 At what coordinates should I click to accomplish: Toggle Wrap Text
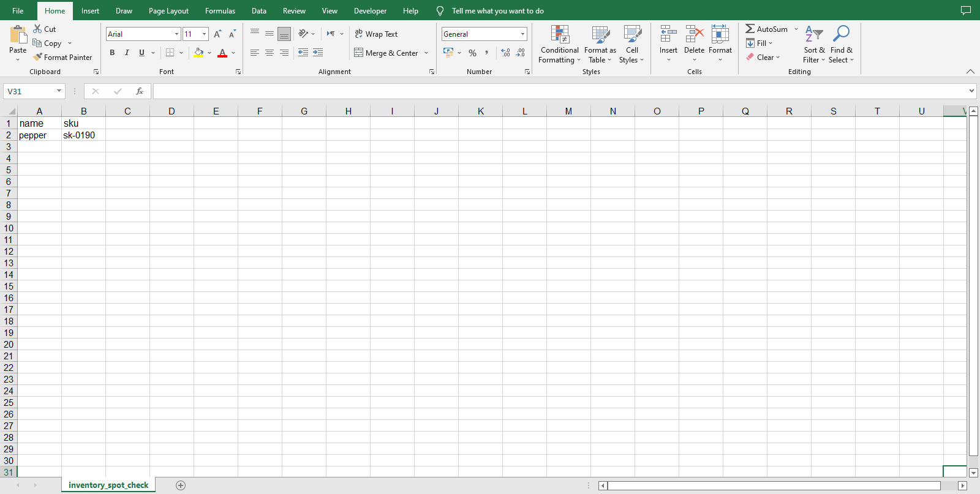(376, 34)
